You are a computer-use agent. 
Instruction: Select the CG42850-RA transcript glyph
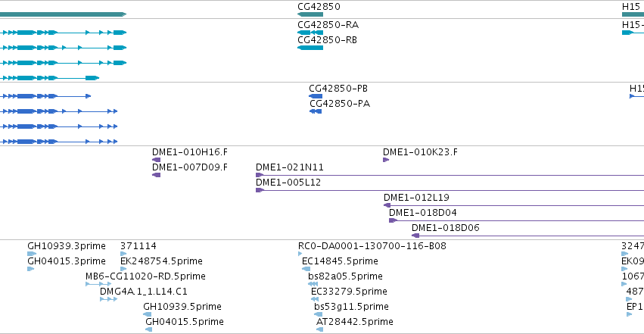tap(310, 33)
